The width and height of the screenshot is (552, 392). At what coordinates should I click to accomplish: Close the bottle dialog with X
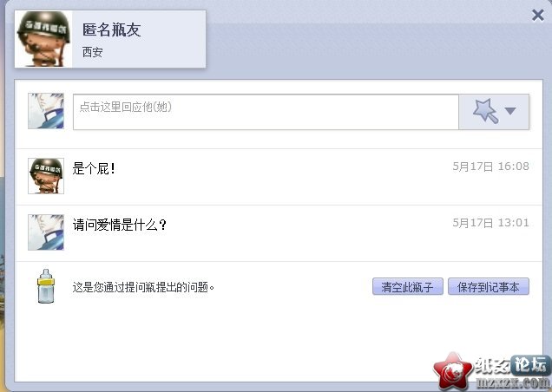click(x=538, y=15)
